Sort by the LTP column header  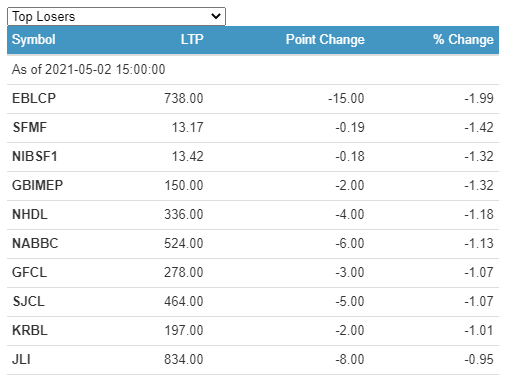(x=192, y=40)
